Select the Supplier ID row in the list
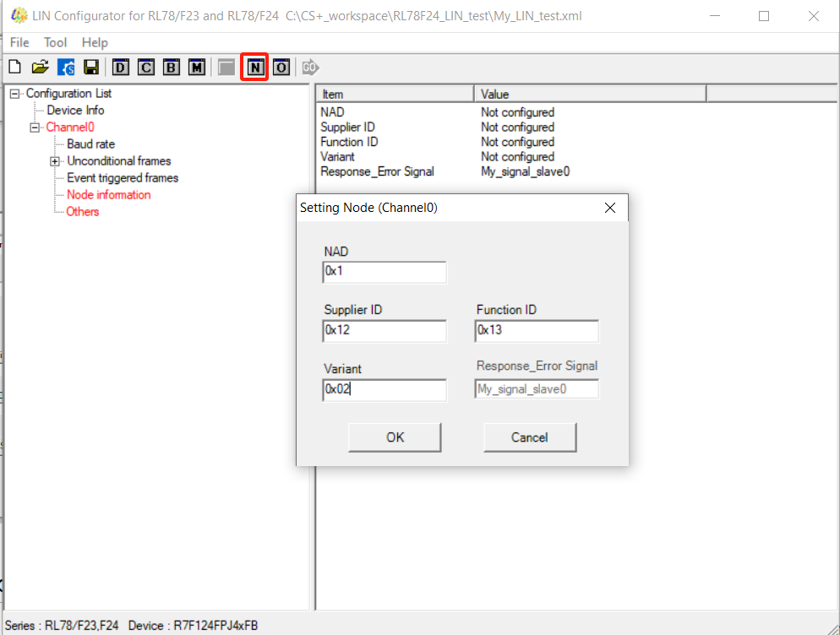The height and width of the screenshot is (635, 840). (x=347, y=128)
